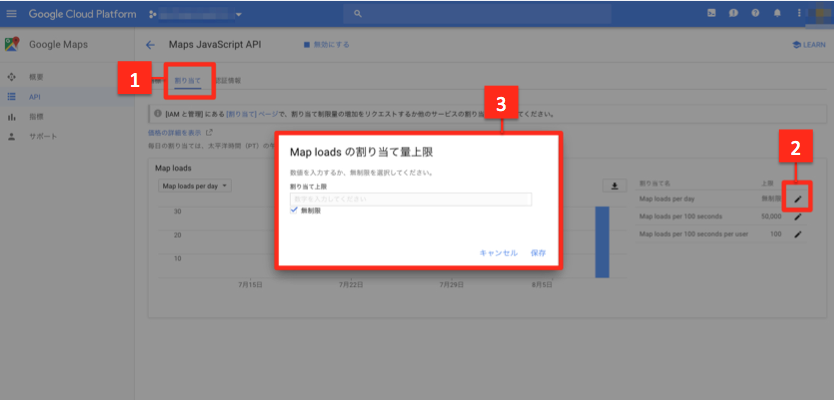Click the blue bar in chart
Screen dimensions: 834x400
click(x=602, y=242)
